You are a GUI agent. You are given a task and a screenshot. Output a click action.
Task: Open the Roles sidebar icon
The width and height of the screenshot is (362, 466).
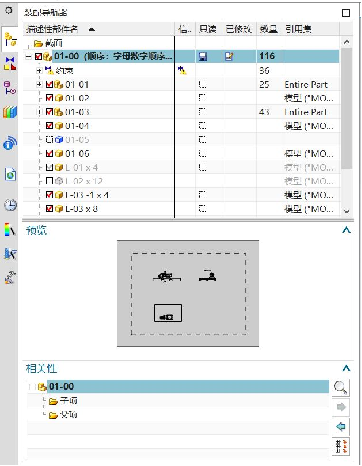[x=10, y=254]
